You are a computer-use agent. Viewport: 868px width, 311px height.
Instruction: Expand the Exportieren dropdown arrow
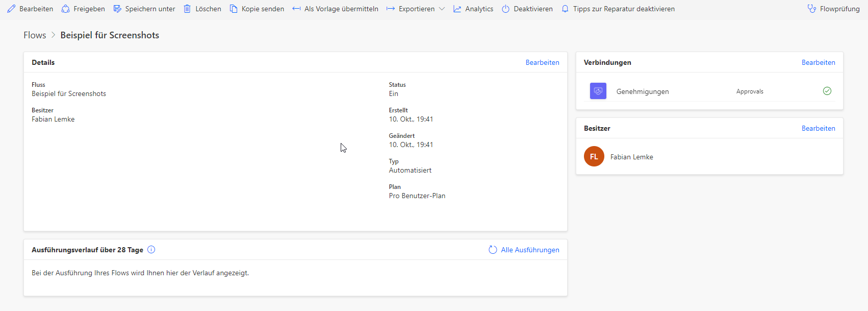pyautogui.click(x=442, y=9)
